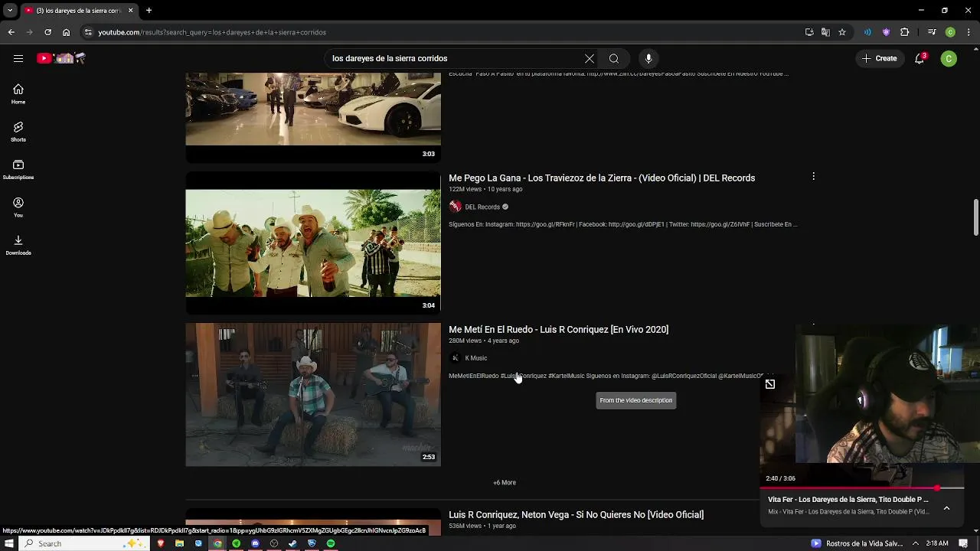Viewport: 980px width, 551px height.
Task: Clear the YouTube search query
Action: click(x=590, y=58)
